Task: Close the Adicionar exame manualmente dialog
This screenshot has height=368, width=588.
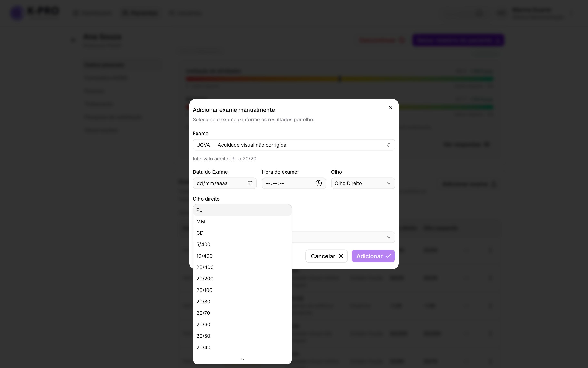Action: click(390, 107)
